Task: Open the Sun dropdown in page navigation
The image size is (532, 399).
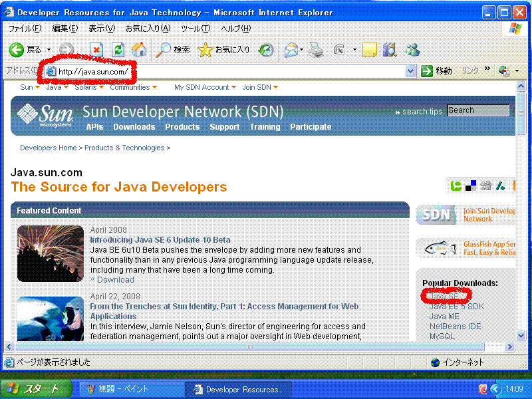Action: coord(30,88)
